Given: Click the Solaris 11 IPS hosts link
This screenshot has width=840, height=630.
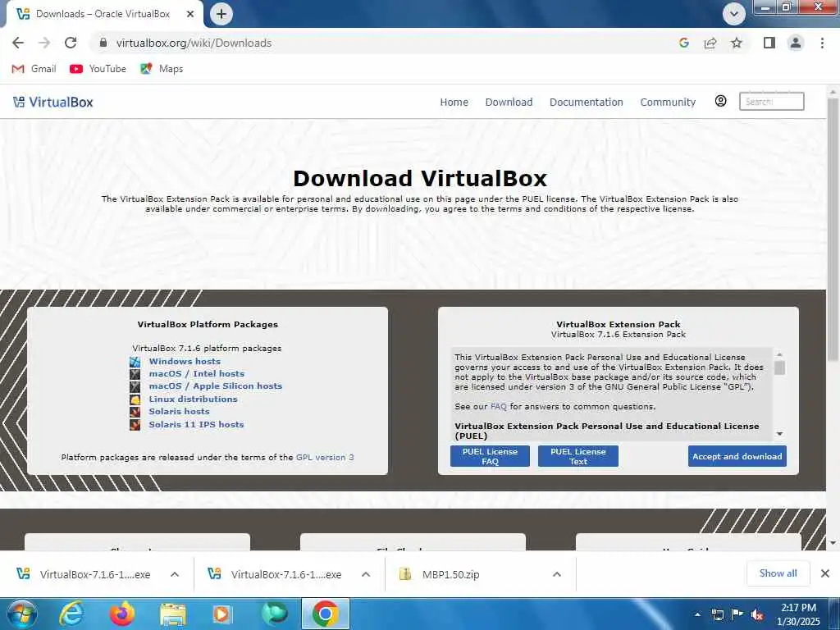Looking at the screenshot, I should [x=196, y=424].
